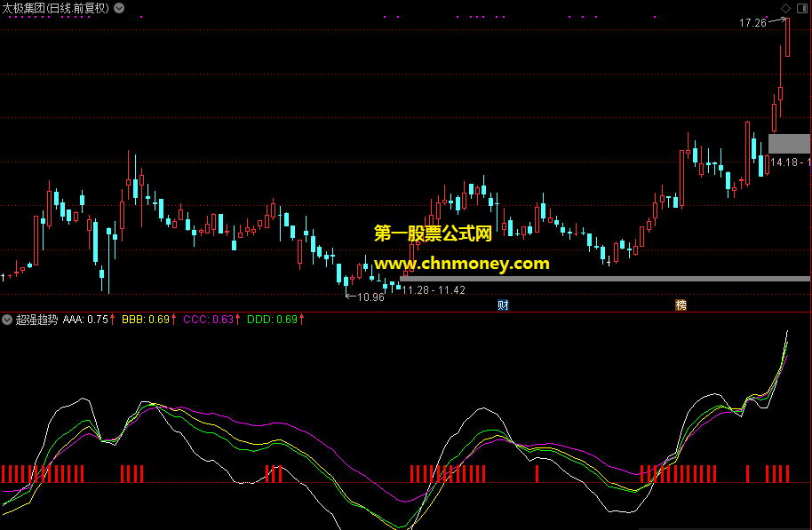The width and height of the screenshot is (812, 530).
Task: Open the dropdown next to 太极集团 title
Action: (119, 8)
